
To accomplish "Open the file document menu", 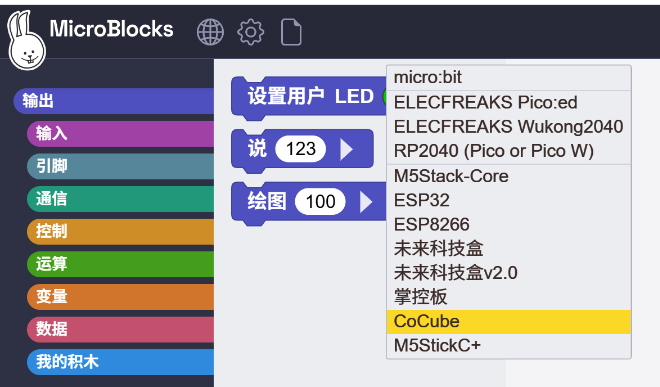I will click(x=291, y=32).
